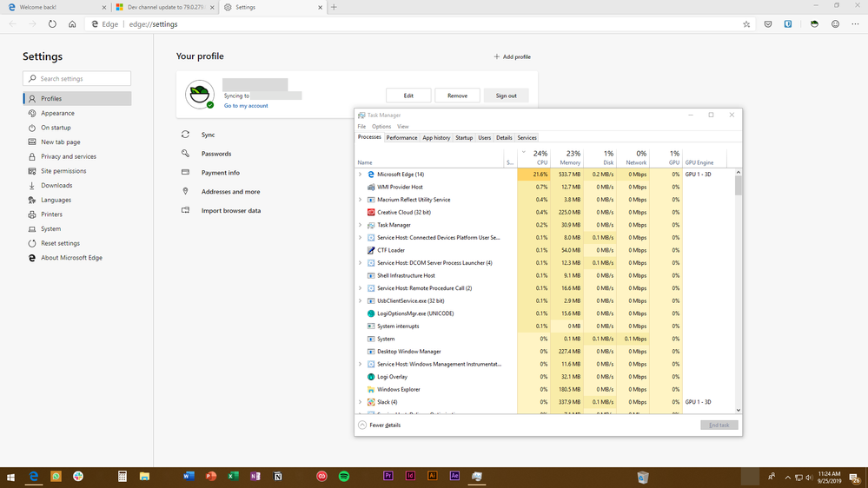Open a new Edge tab

(334, 7)
